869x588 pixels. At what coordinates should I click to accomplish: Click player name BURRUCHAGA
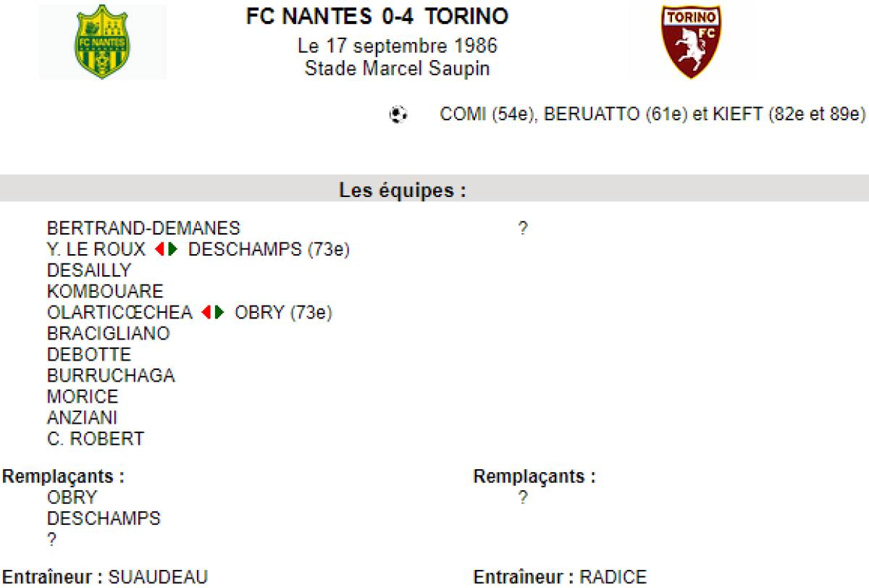(111, 376)
